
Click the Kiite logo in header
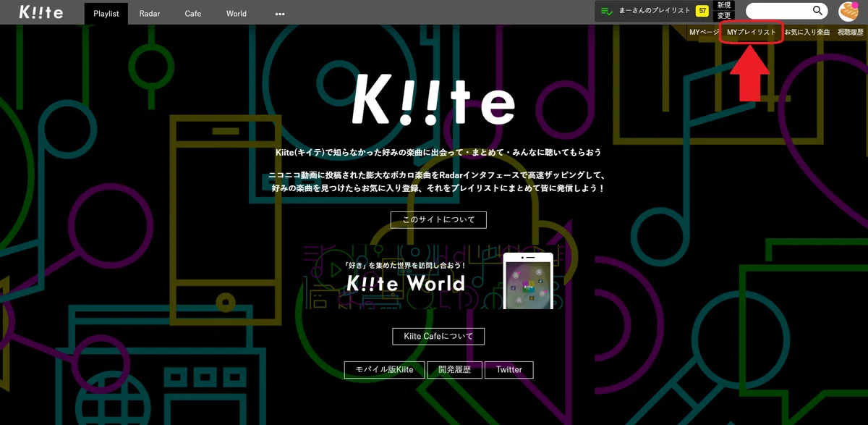(41, 12)
